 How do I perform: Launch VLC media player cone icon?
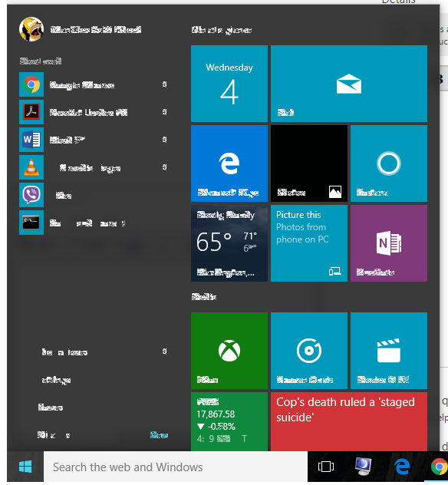[31, 167]
